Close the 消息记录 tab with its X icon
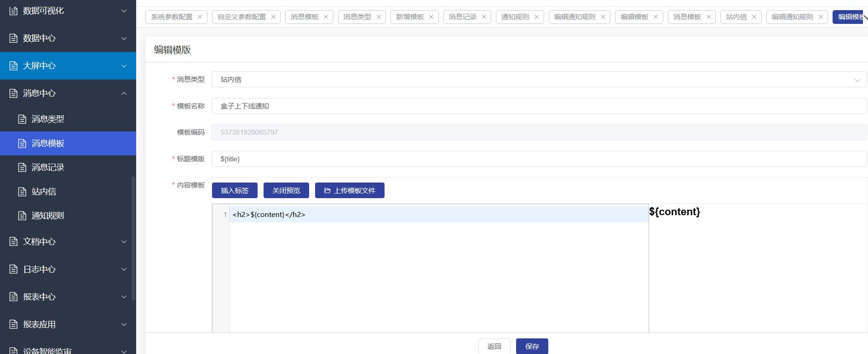This screenshot has height=354, width=868. point(484,17)
